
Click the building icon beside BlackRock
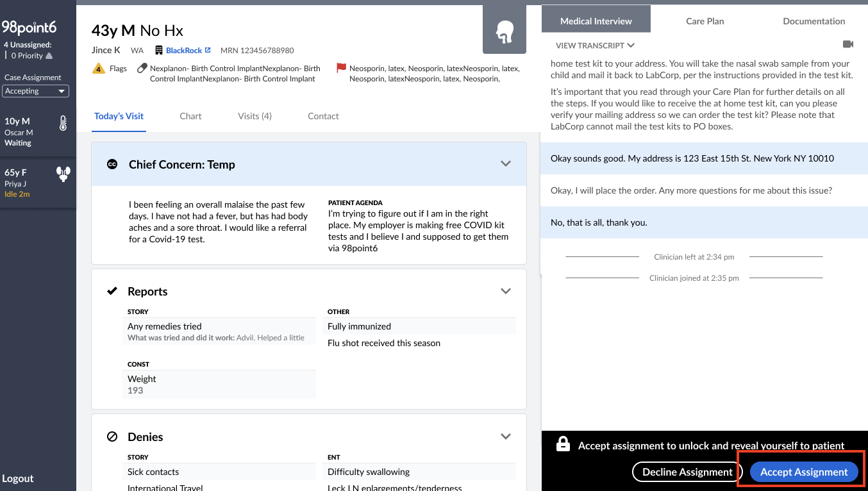(x=159, y=50)
